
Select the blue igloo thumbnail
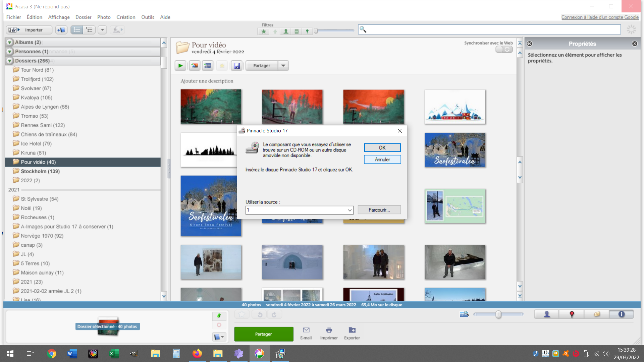[x=292, y=262]
